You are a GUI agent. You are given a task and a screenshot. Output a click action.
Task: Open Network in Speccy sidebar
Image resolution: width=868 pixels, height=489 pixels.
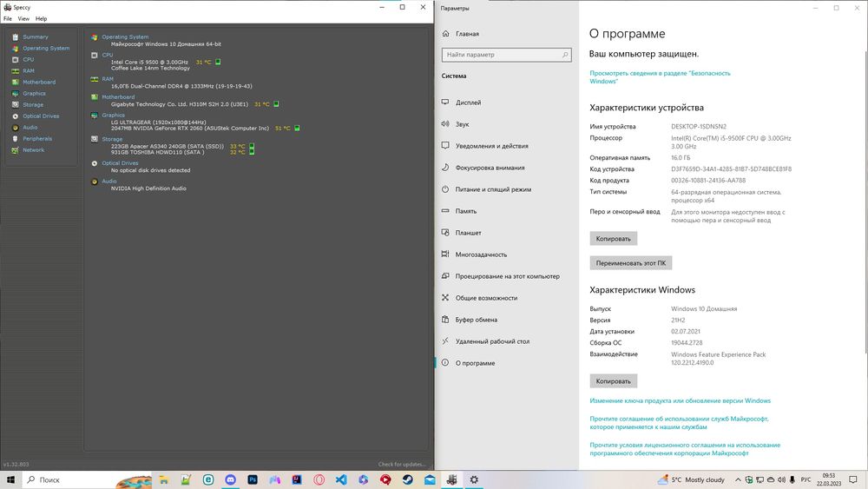coord(33,150)
